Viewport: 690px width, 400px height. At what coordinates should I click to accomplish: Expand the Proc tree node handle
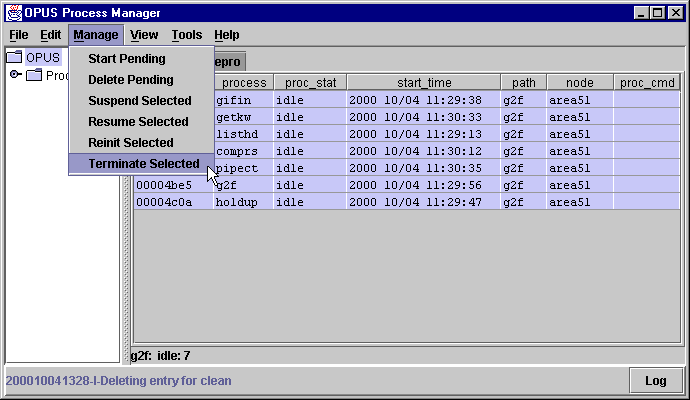coord(15,74)
